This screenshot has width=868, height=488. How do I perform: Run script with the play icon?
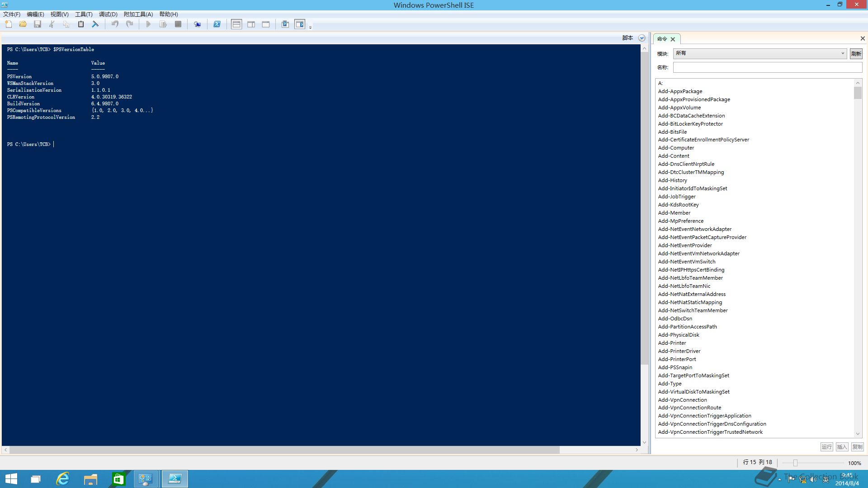[148, 24]
